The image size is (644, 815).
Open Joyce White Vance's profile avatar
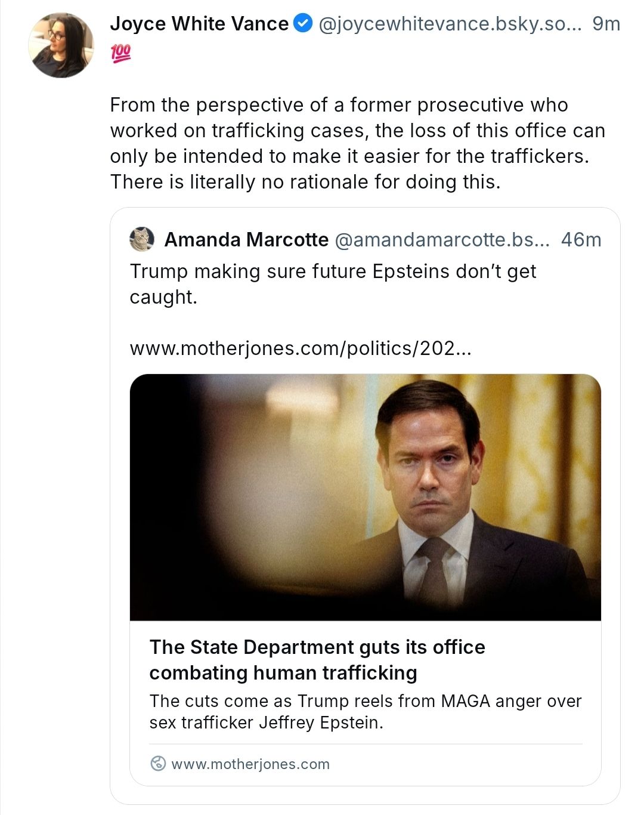coord(61,45)
